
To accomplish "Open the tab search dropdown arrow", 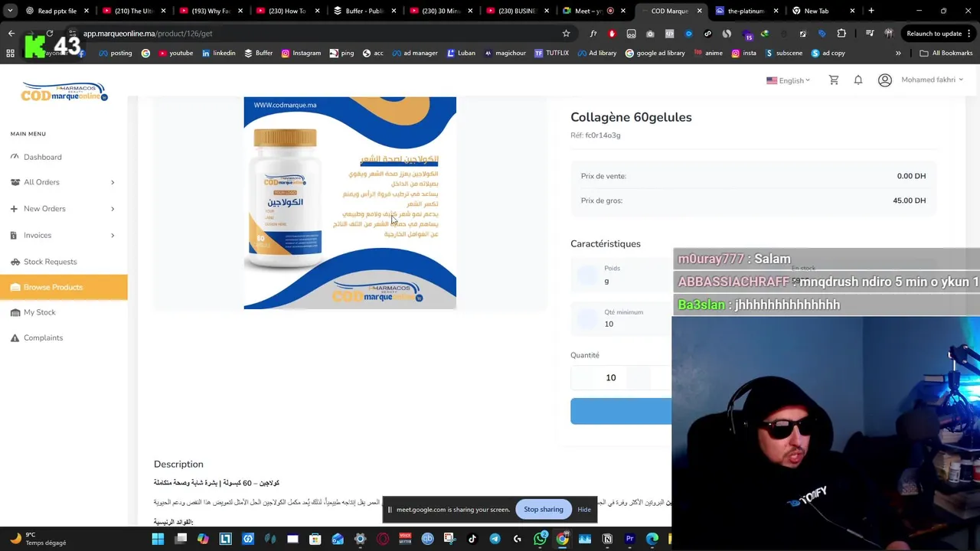I will (10, 11).
